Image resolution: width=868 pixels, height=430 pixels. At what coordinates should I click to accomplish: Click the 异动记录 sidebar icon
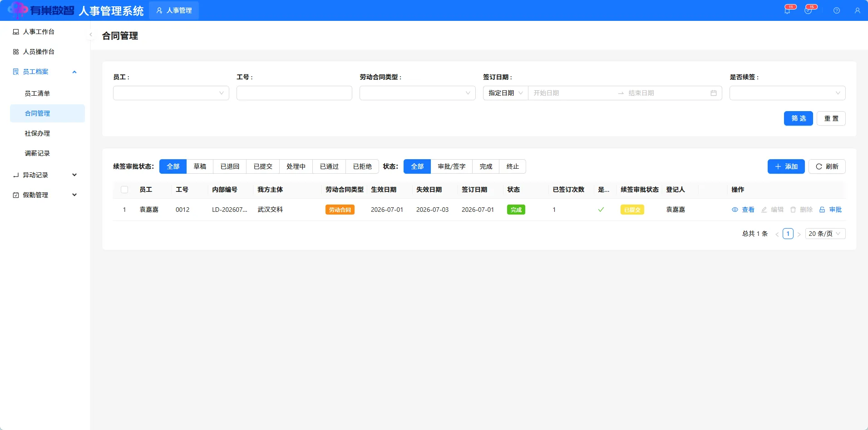click(x=16, y=175)
